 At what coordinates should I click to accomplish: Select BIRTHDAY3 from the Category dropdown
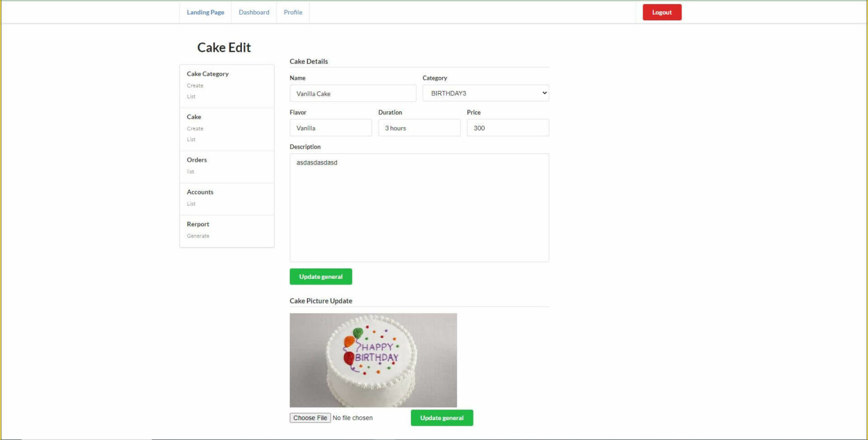485,93
